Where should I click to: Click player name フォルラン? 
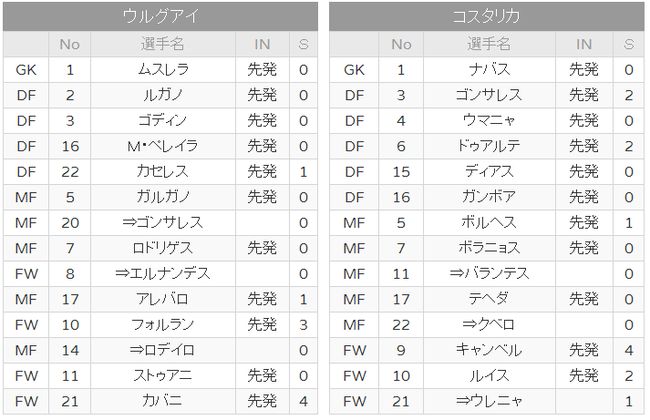[x=162, y=325]
